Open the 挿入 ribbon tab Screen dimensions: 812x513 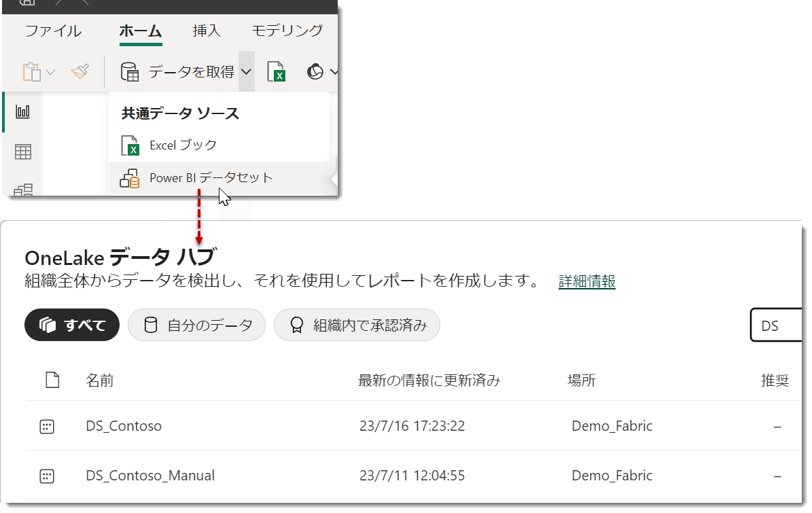tap(207, 31)
